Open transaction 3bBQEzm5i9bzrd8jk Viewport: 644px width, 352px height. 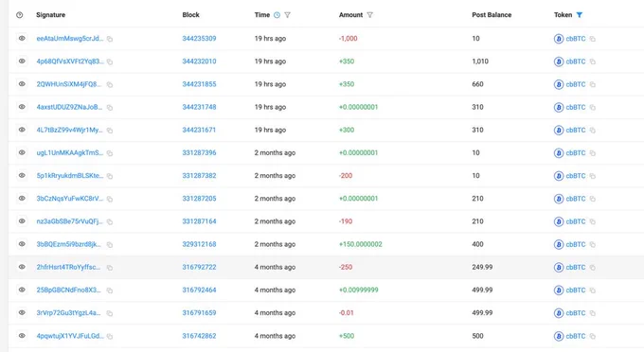click(70, 244)
